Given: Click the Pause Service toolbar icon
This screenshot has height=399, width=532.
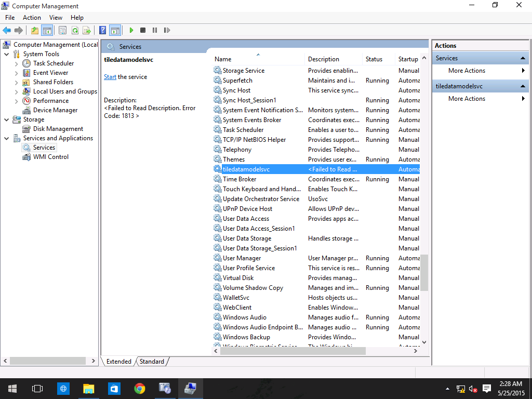Looking at the screenshot, I should coord(155,30).
